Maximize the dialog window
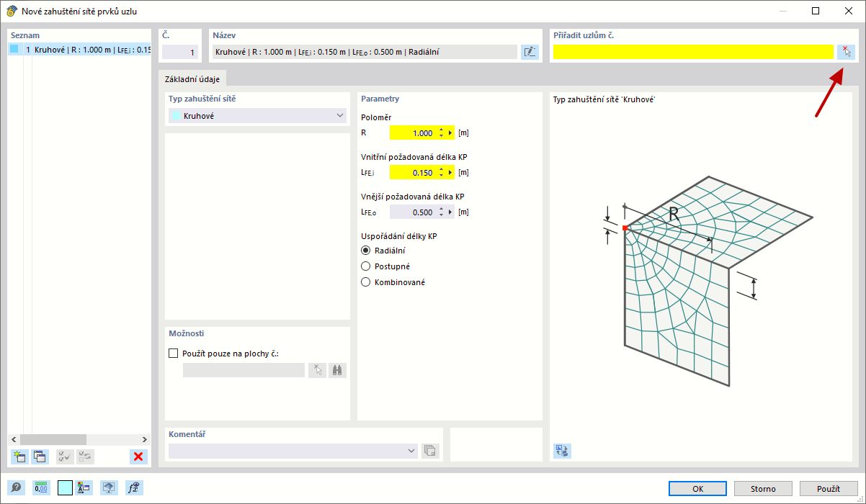Viewport: 866px width, 504px height. pos(815,11)
